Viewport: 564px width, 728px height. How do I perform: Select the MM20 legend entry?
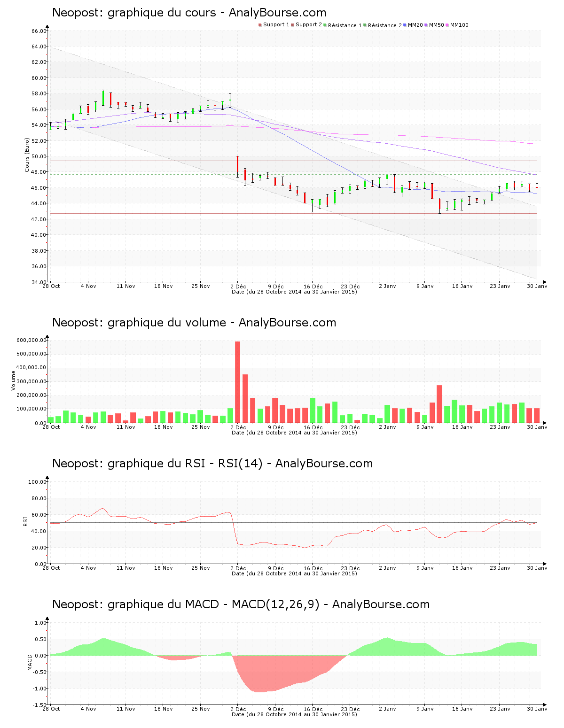(x=413, y=25)
